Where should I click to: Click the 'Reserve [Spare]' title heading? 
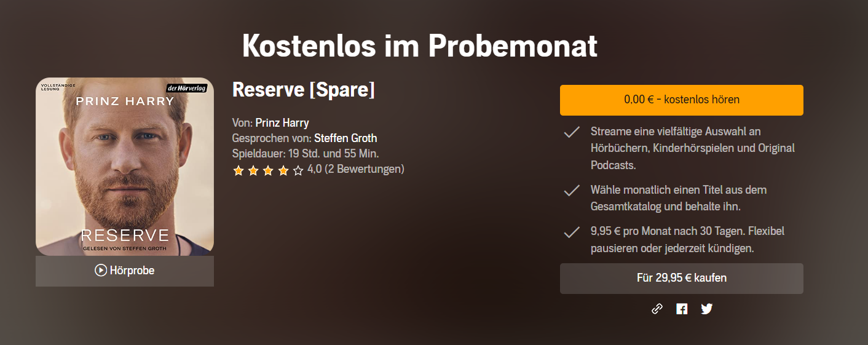[304, 90]
